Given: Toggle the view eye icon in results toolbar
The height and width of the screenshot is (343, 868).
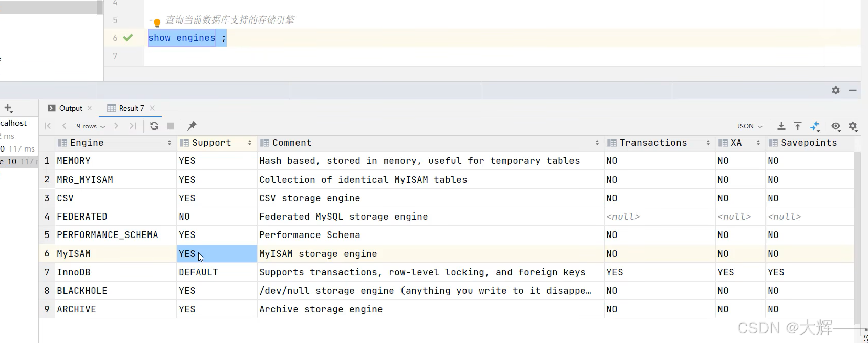Looking at the screenshot, I should (836, 126).
